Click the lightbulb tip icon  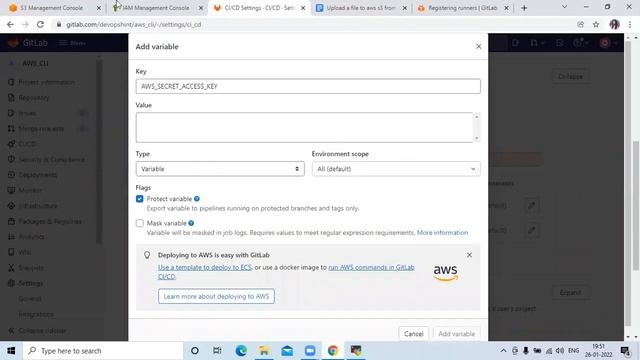click(x=147, y=255)
